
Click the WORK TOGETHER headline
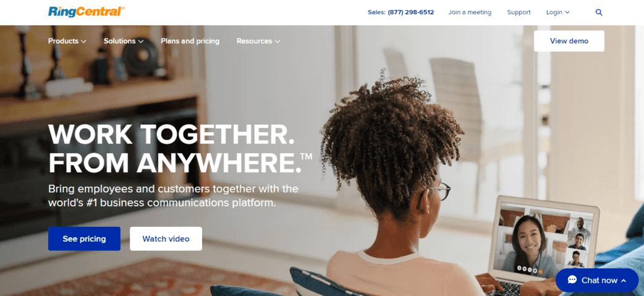click(171, 134)
